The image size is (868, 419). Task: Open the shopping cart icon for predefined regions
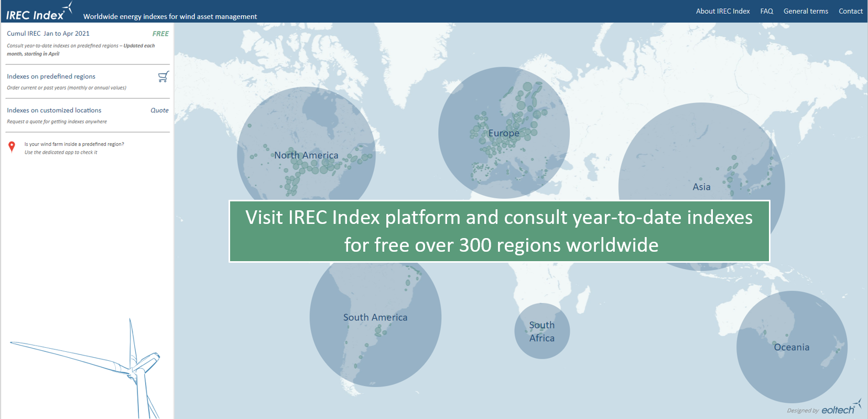click(164, 77)
